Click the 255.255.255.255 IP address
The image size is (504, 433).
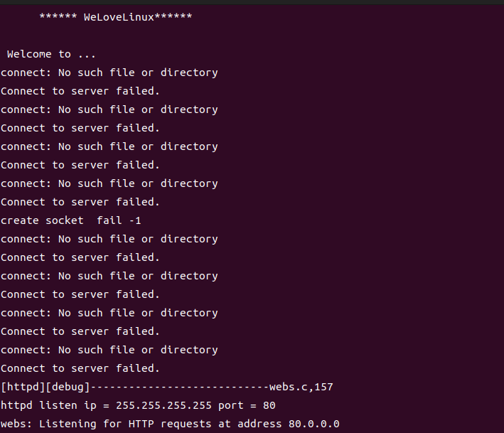pos(163,405)
